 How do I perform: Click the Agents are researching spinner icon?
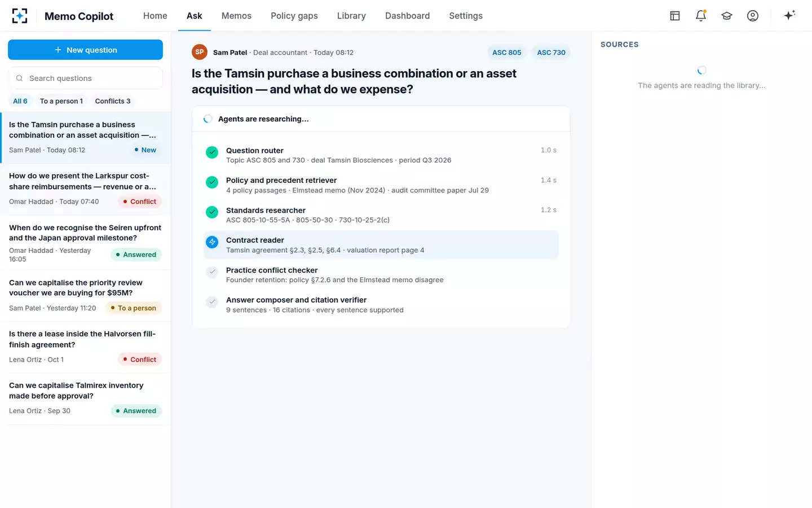(208, 119)
